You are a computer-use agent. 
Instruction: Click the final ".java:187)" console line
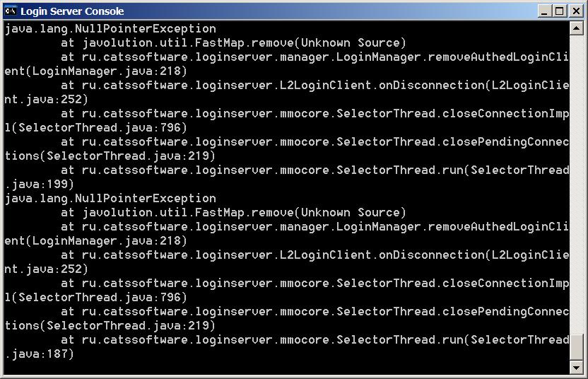[40, 354]
